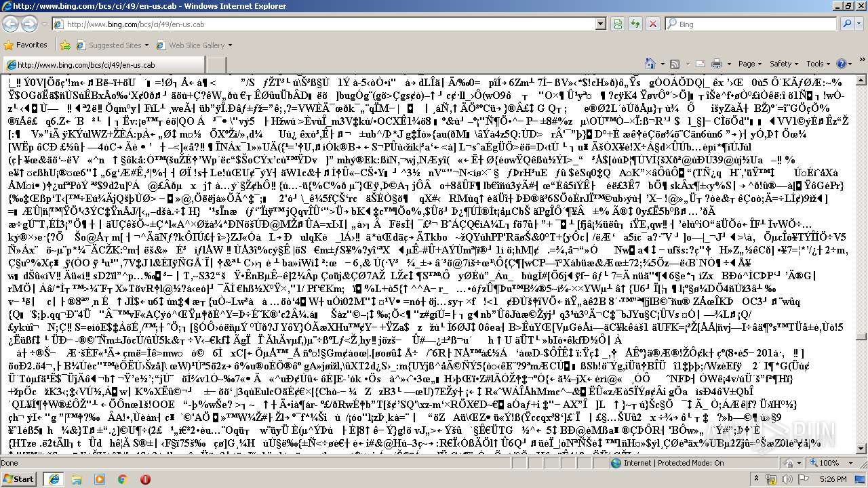Stop loading with the red X button
868x488 pixels.
point(653,24)
